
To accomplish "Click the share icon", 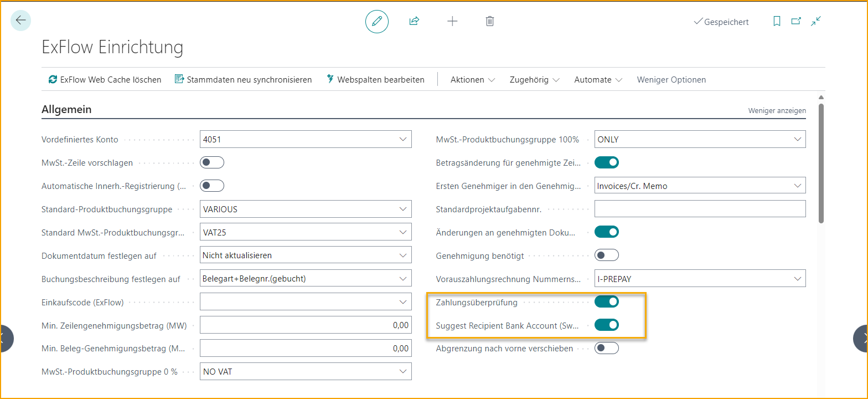I will [414, 21].
